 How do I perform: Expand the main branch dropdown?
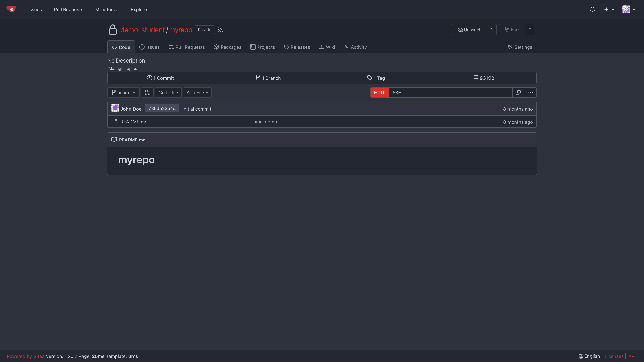[123, 93]
